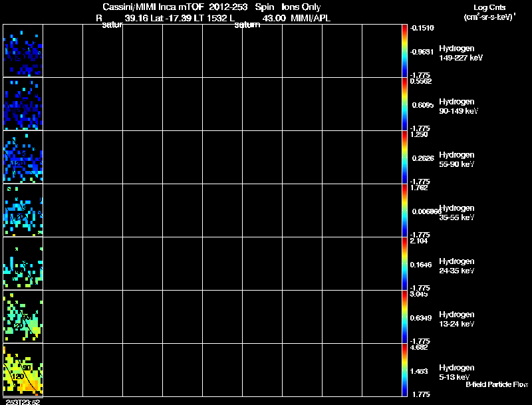The height and width of the screenshot is (405, 532).
Task: Click the colorbar midpoint value '-0.9631'
Action: pos(422,52)
